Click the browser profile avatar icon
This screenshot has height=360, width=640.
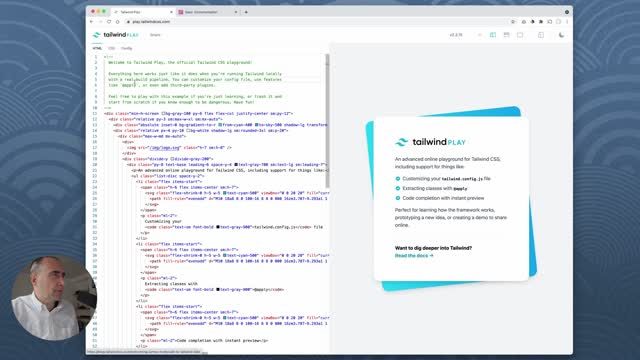[x=558, y=22]
